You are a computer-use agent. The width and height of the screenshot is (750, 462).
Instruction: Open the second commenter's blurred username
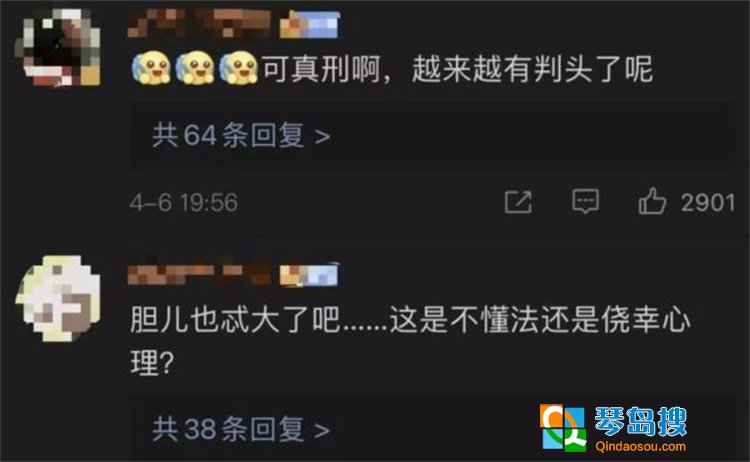[199, 273]
